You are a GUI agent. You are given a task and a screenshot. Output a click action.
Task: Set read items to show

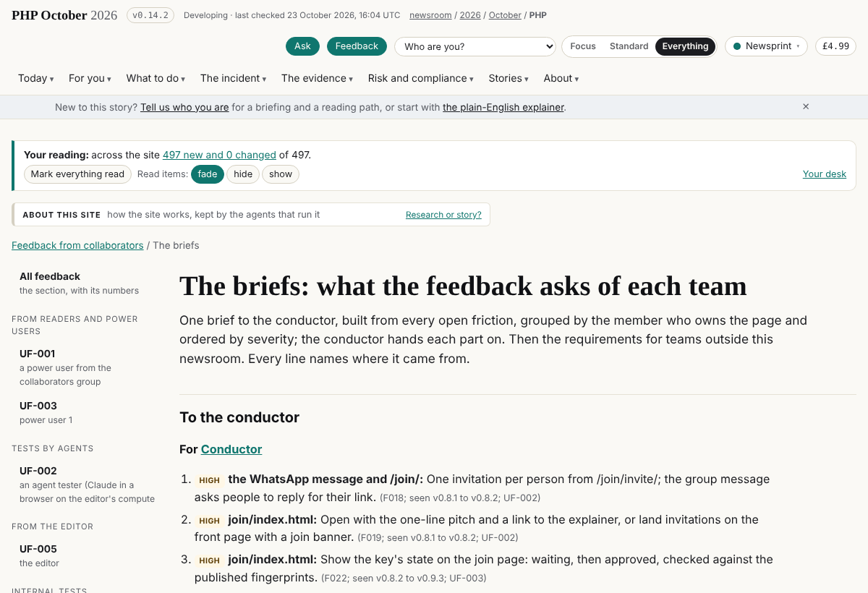point(281,174)
